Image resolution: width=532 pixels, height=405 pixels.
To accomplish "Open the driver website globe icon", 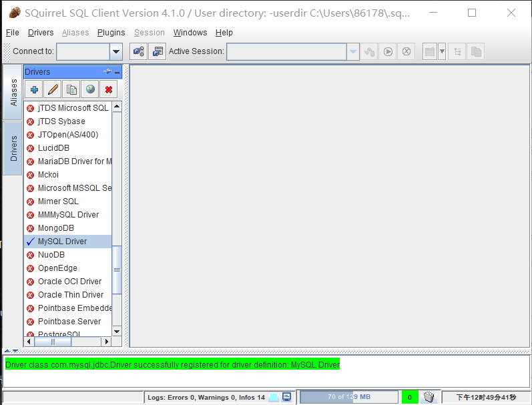I will (x=90, y=89).
